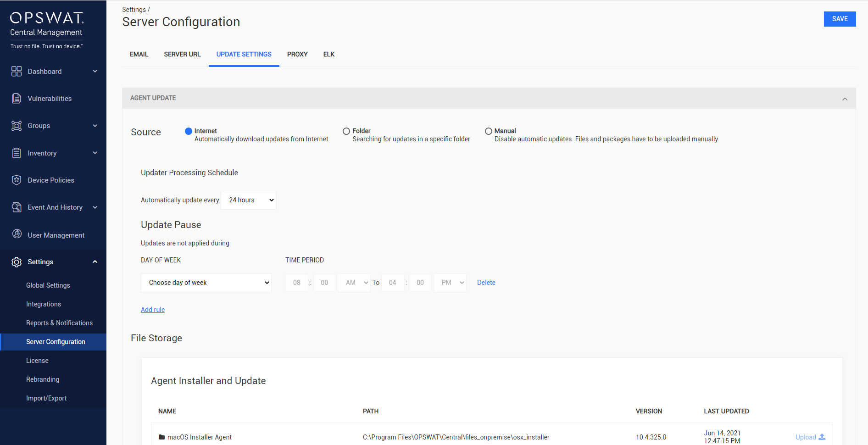This screenshot has height=445, width=868.
Task: Click the Settings gear icon
Action: click(x=17, y=262)
